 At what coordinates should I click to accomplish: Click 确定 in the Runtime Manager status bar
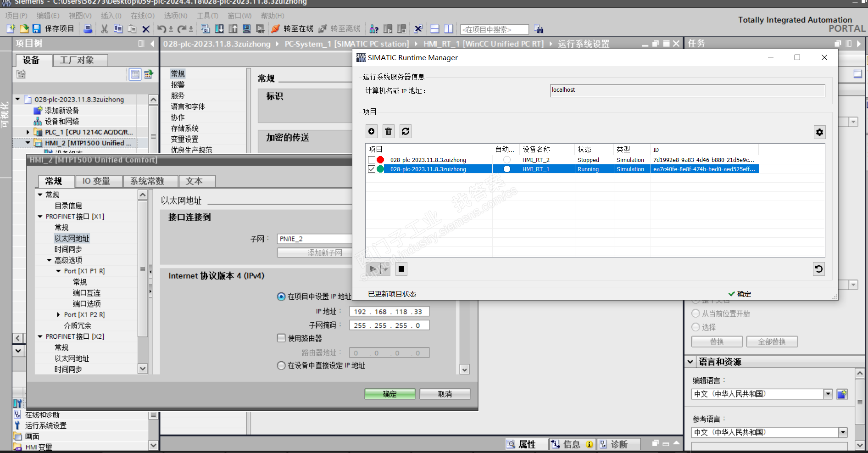[740, 294]
